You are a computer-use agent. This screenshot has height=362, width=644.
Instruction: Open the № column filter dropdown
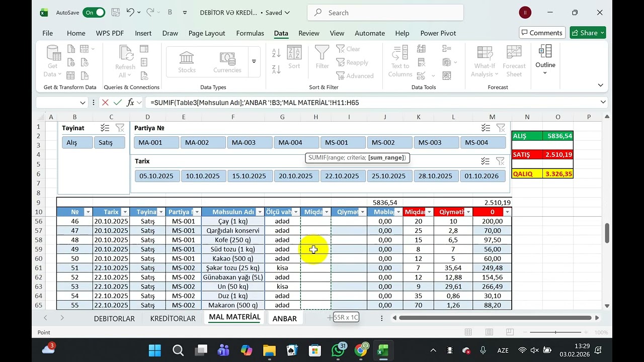coord(88,212)
